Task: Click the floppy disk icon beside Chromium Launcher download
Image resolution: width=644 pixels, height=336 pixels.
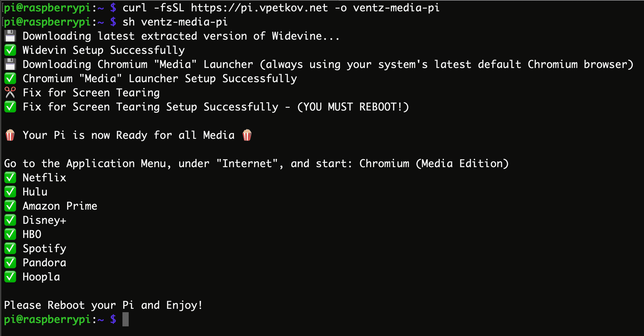Action: point(10,64)
